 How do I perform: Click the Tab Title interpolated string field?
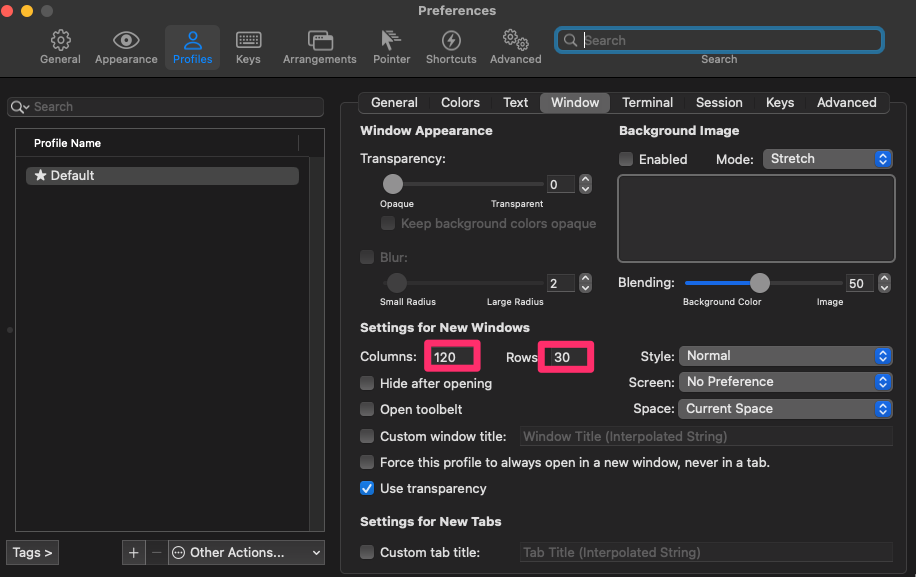(706, 552)
